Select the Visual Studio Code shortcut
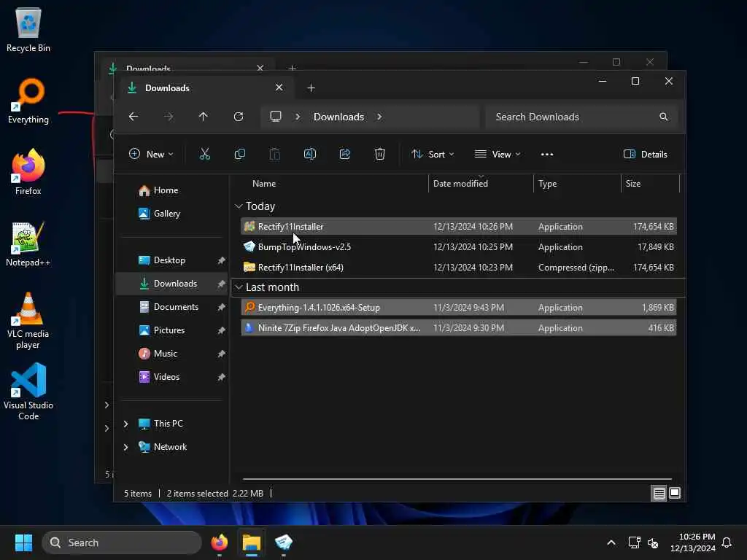 pos(28,392)
